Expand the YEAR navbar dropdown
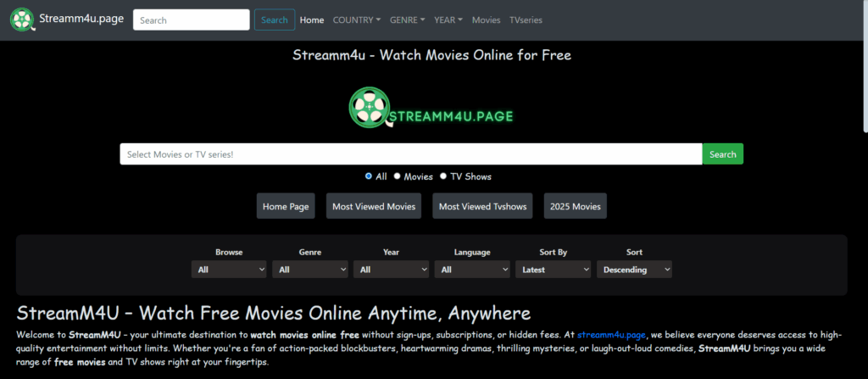Viewport: 868px width, 379px height. [448, 20]
